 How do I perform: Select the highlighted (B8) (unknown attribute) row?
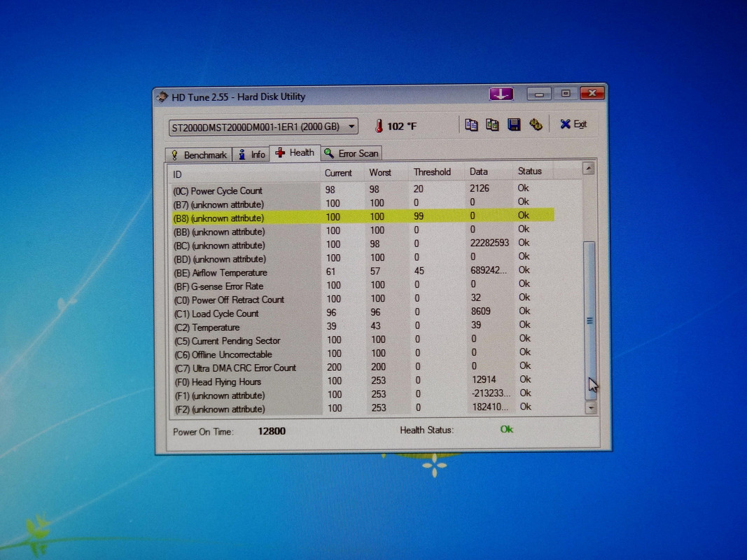pyautogui.click(x=363, y=217)
